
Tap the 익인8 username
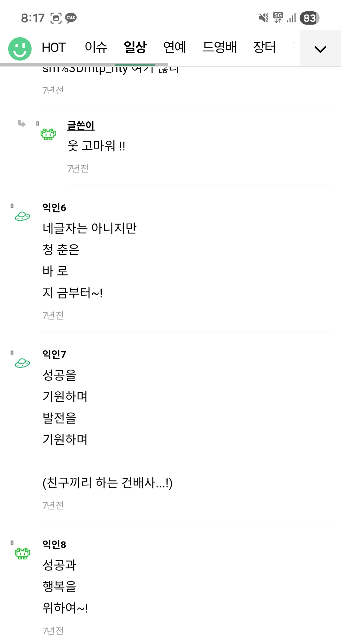[x=54, y=544]
